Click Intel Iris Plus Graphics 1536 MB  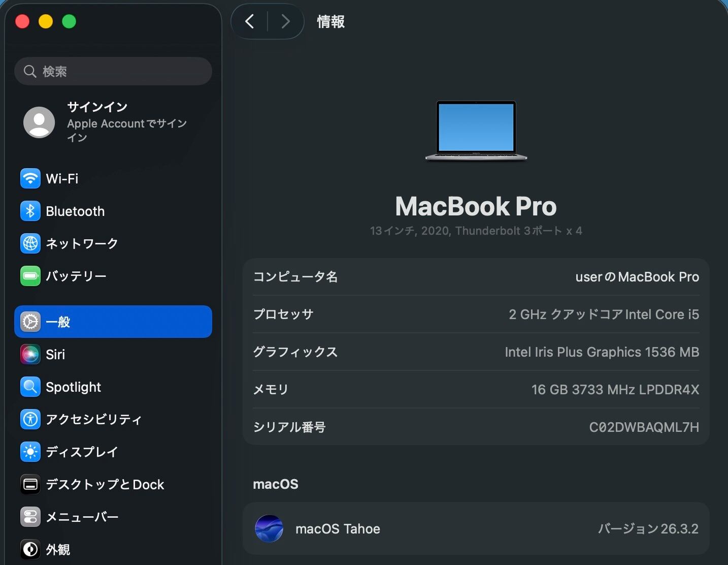(602, 352)
